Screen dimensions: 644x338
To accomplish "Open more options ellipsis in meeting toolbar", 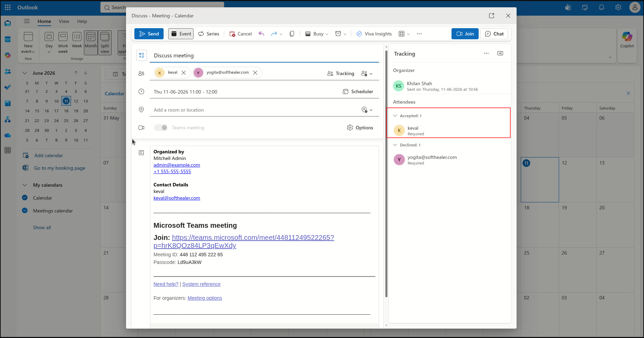I will pos(419,34).
